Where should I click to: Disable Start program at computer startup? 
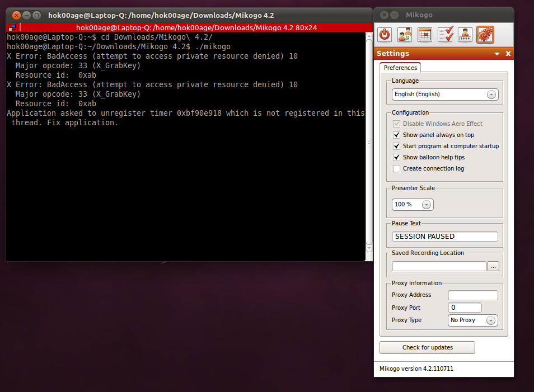pyautogui.click(x=396, y=146)
